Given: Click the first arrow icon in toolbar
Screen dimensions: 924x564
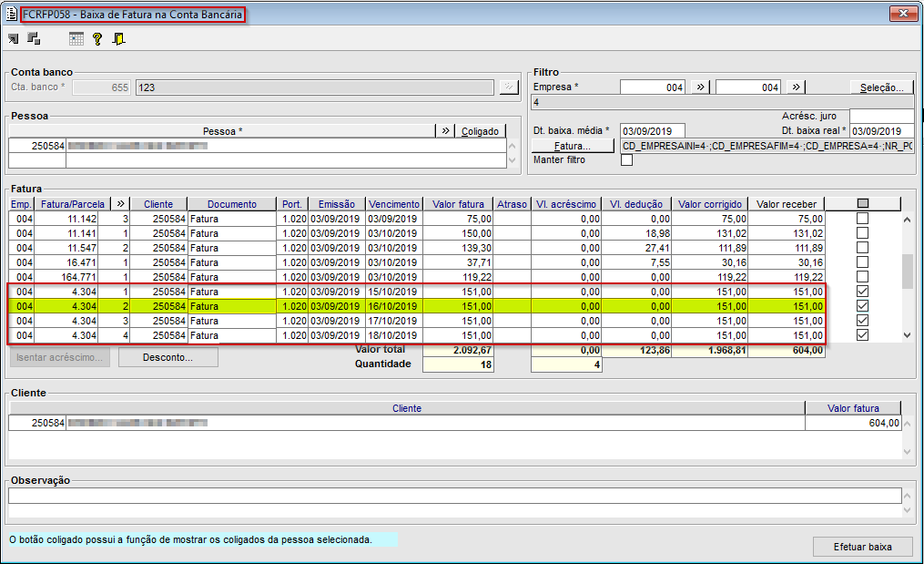Looking at the screenshot, I should [13, 39].
